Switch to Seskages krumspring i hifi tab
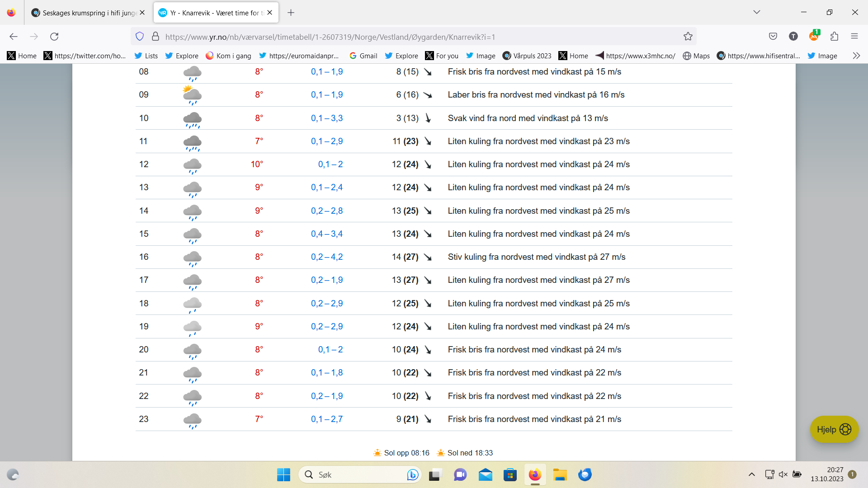The width and height of the screenshot is (868, 488). (x=88, y=13)
